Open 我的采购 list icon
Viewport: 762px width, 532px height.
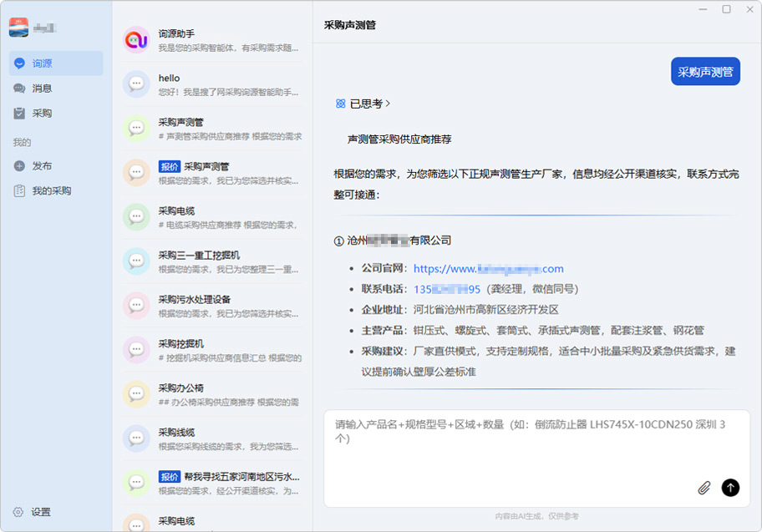[19, 191]
